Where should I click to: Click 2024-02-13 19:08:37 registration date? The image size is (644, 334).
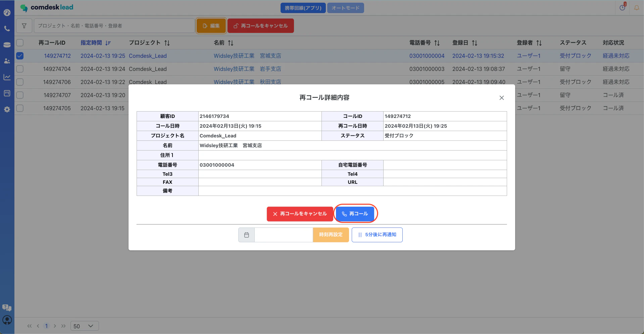pos(479,69)
